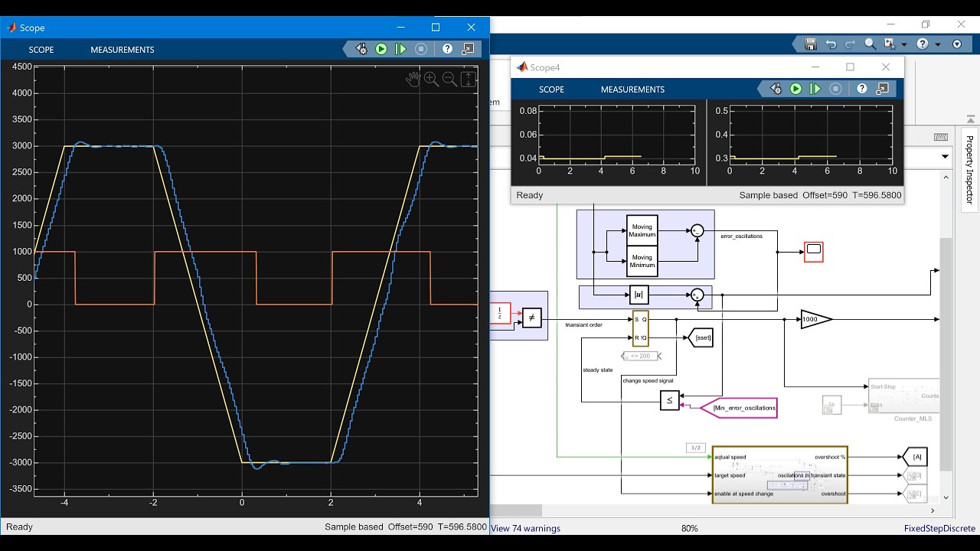980x551 pixels.
Task: Select the 1000 gain block
Action: 815,319
